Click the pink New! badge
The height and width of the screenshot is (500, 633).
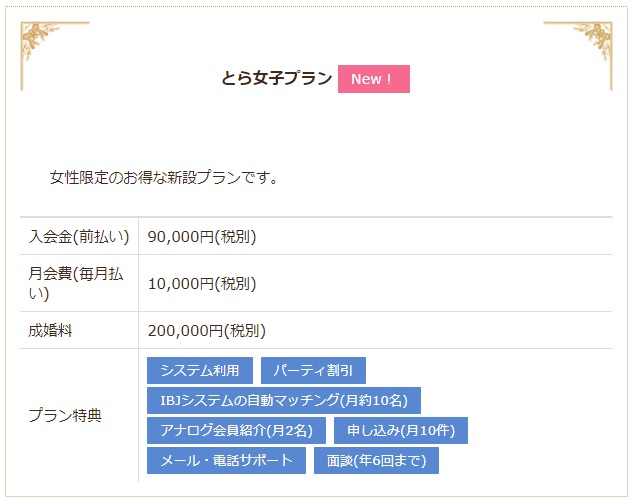[x=373, y=79]
